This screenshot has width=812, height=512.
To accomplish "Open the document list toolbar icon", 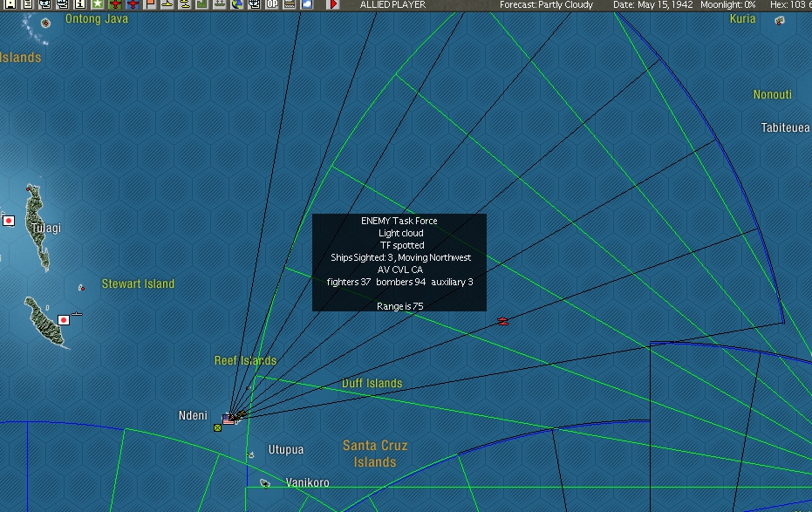I will 28,4.
